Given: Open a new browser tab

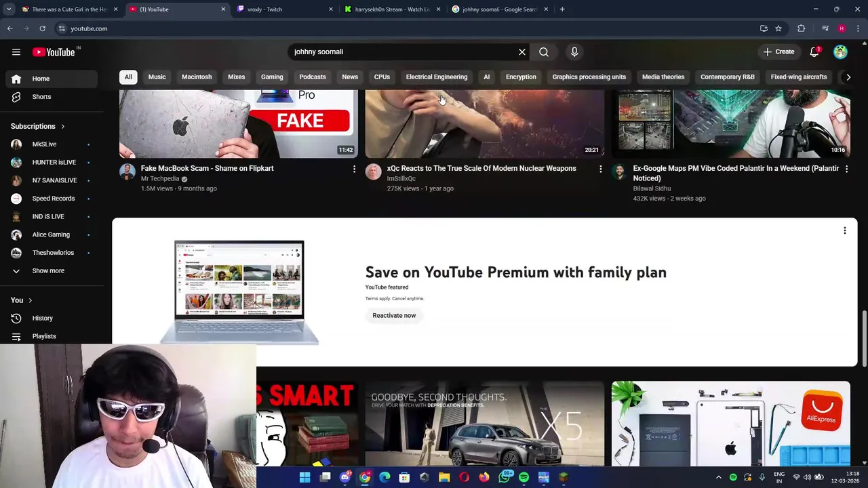Looking at the screenshot, I should click(562, 9).
